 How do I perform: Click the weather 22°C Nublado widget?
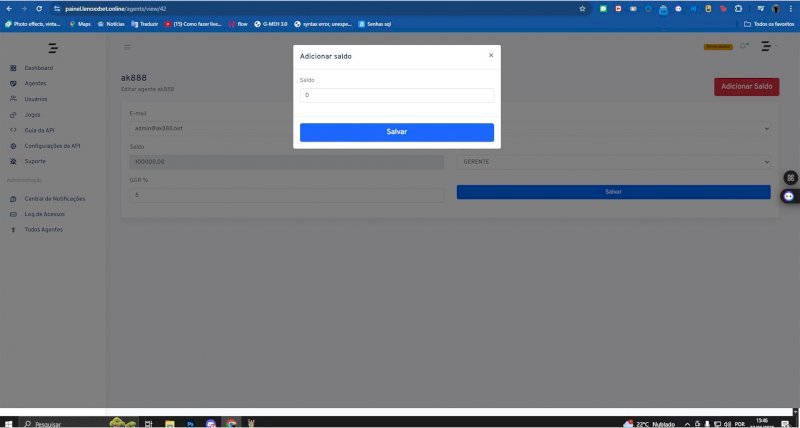coord(649,424)
